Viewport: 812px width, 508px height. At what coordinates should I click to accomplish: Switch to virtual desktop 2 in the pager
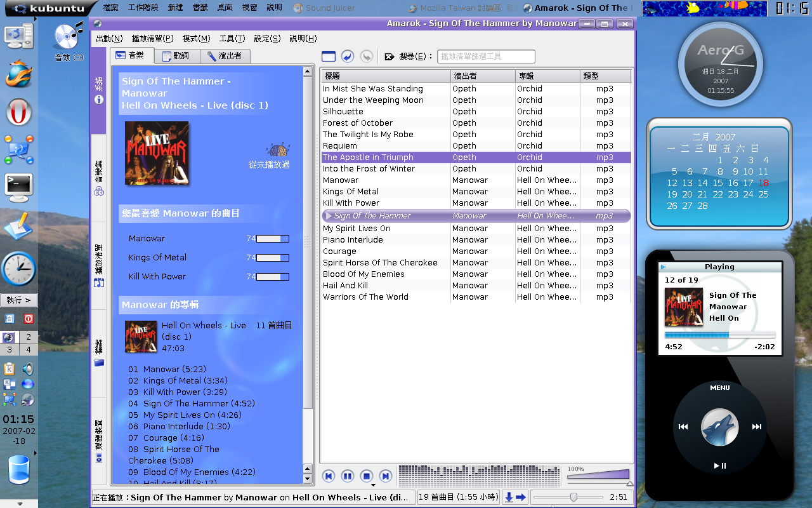pos(28,337)
